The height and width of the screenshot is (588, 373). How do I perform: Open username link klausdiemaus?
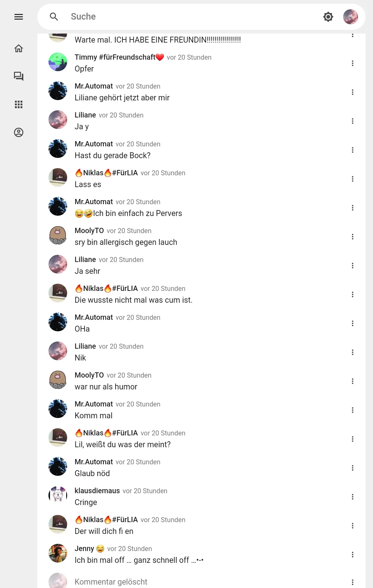point(97,491)
